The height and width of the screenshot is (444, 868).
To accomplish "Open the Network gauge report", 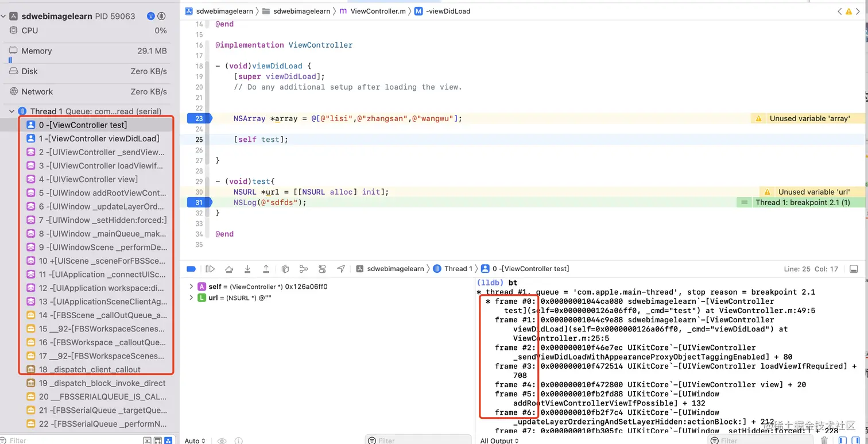I will (88, 92).
